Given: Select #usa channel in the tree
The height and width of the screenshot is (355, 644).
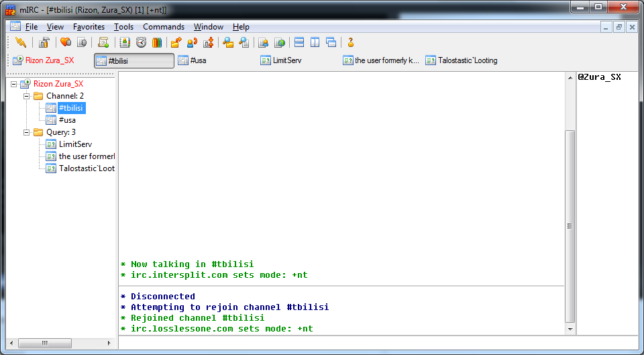Looking at the screenshot, I should coord(67,120).
